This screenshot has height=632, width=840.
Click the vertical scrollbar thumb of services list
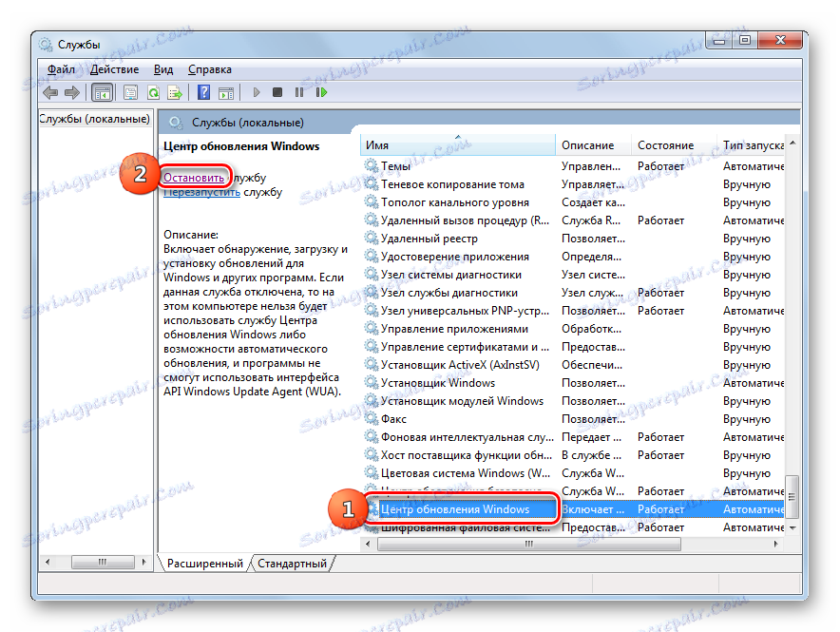point(792,496)
